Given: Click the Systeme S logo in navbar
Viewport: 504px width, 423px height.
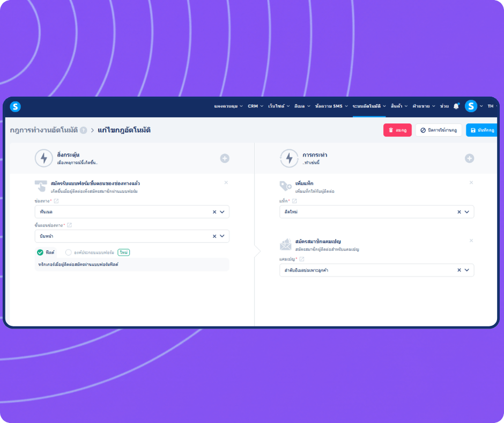Looking at the screenshot, I should [x=15, y=106].
